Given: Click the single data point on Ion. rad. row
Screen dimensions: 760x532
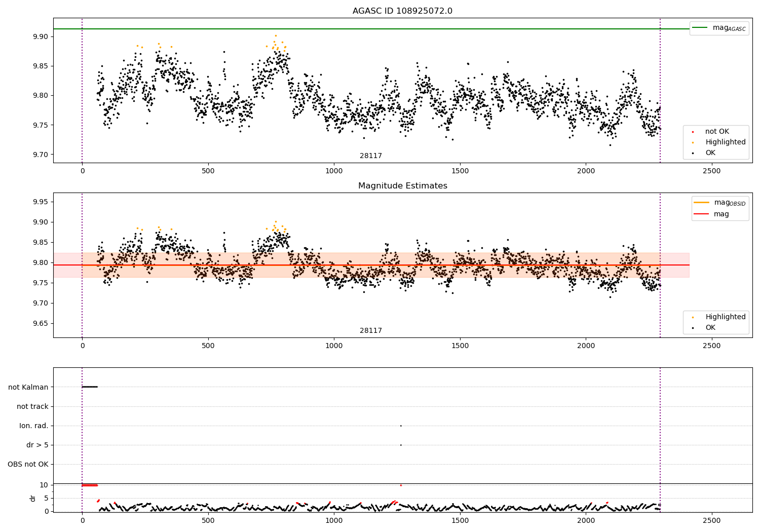Looking at the screenshot, I should [x=401, y=426].
